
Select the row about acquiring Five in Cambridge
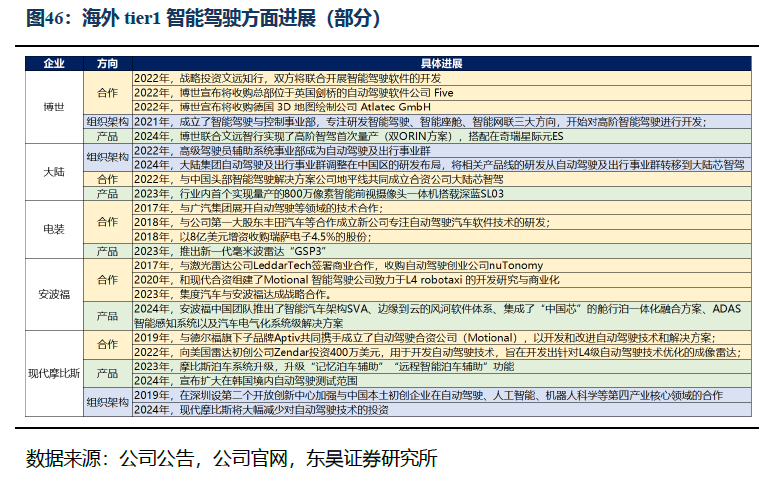click(x=442, y=93)
